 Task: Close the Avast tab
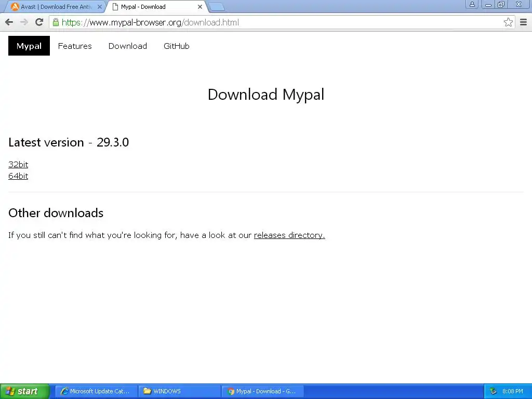(x=99, y=7)
